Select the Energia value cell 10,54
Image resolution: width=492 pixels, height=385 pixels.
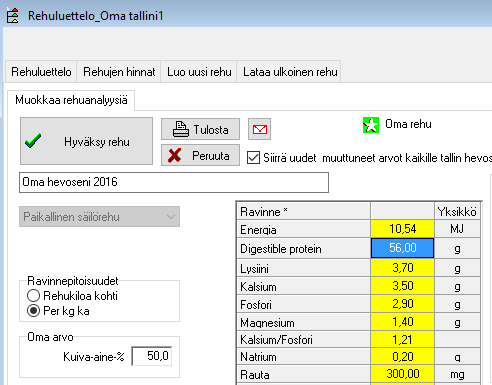click(402, 229)
